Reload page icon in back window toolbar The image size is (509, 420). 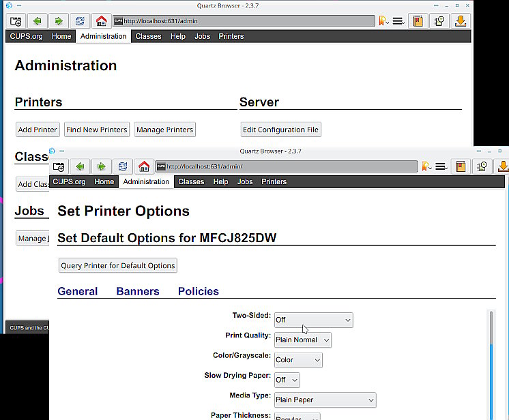click(80, 21)
